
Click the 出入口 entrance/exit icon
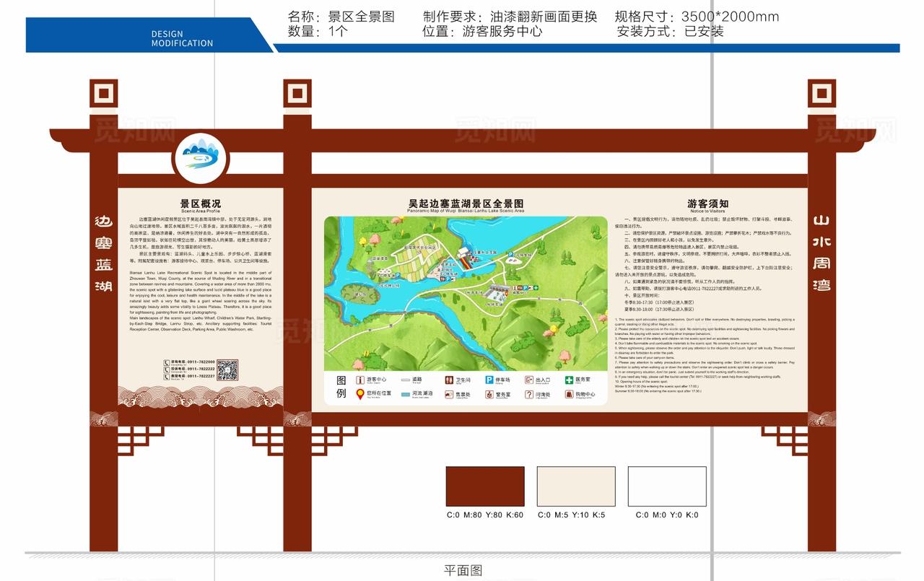(x=528, y=379)
